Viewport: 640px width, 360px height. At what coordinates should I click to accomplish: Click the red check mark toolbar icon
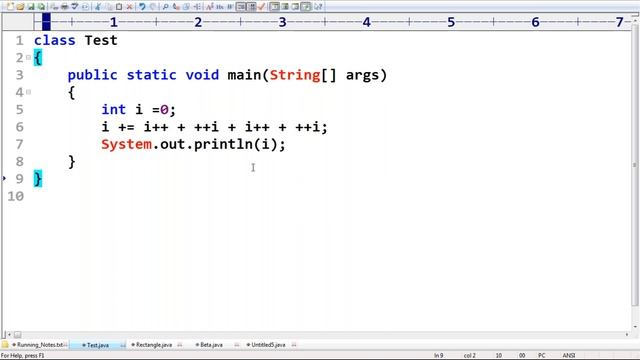(x=262, y=7)
